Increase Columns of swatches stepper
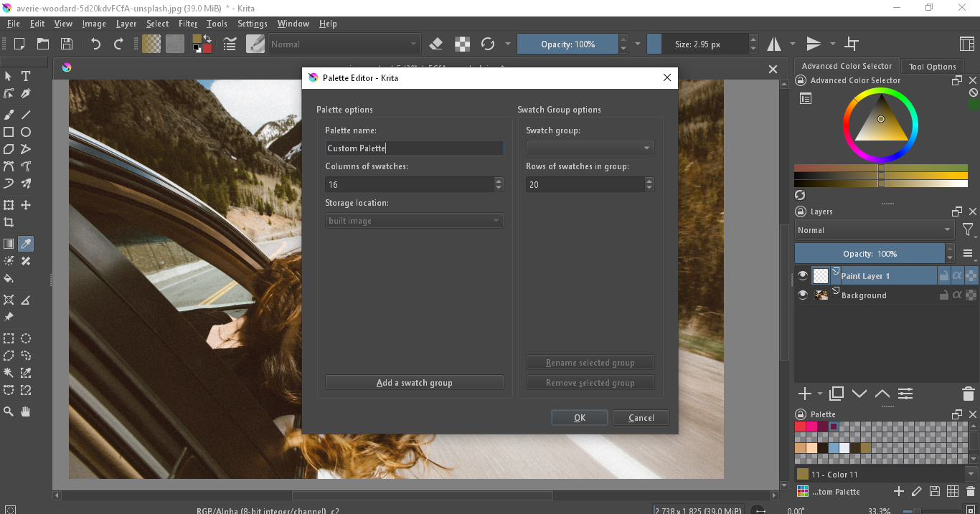980x514 pixels. pos(499,181)
